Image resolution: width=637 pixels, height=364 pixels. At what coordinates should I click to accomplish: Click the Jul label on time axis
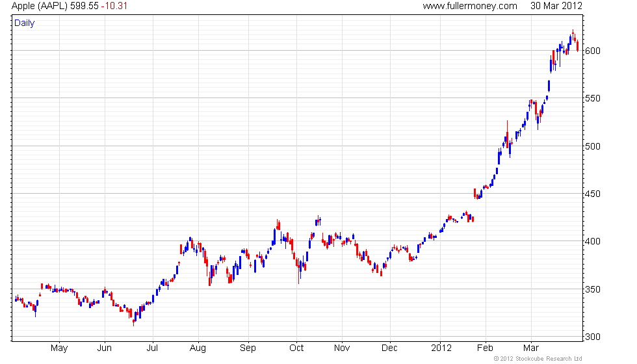point(152,348)
